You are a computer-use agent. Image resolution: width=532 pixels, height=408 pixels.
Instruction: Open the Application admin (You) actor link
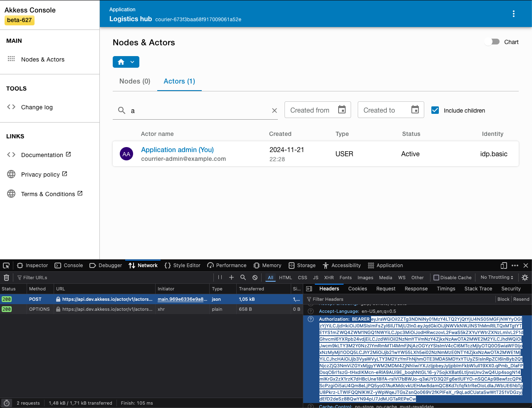tap(177, 150)
